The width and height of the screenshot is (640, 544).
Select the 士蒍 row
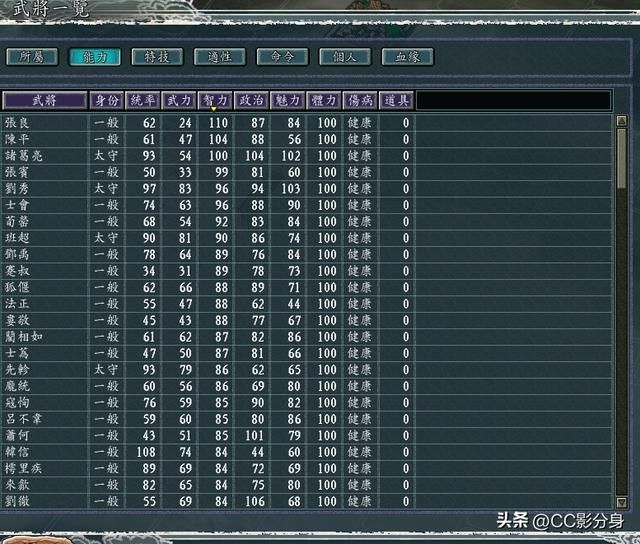coord(306,353)
